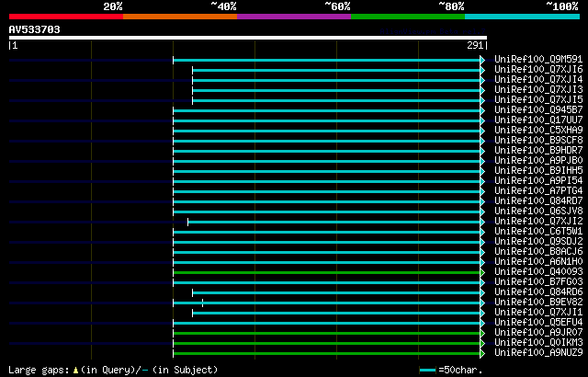Image resolution: width=588 pixels, height=377 pixels.
Task: Click the cyan alignment bar for B9EV82
Action: coord(327,303)
